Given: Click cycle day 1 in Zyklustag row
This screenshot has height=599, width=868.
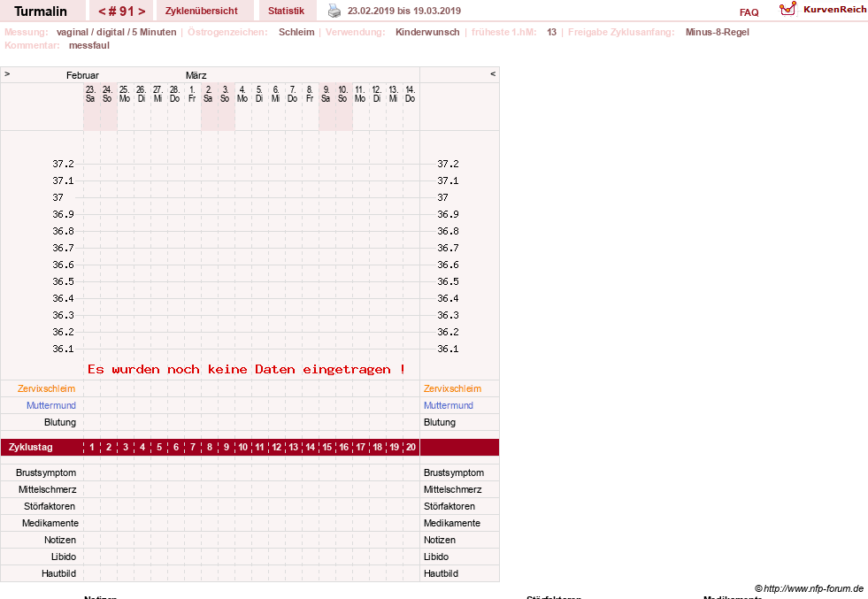Looking at the screenshot, I should click(x=92, y=448).
